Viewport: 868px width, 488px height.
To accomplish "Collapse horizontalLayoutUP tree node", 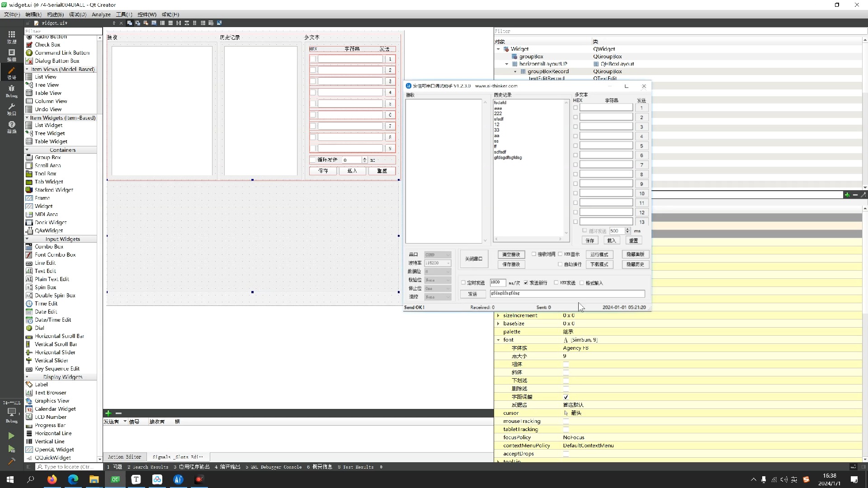I will pyautogui.click(x=507, y=64).
